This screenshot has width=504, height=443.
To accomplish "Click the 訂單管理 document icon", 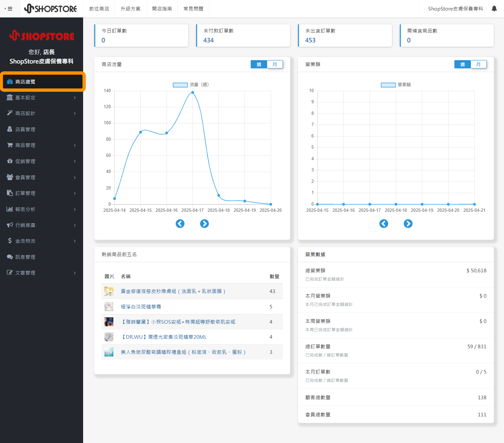I will pos(10,193).
